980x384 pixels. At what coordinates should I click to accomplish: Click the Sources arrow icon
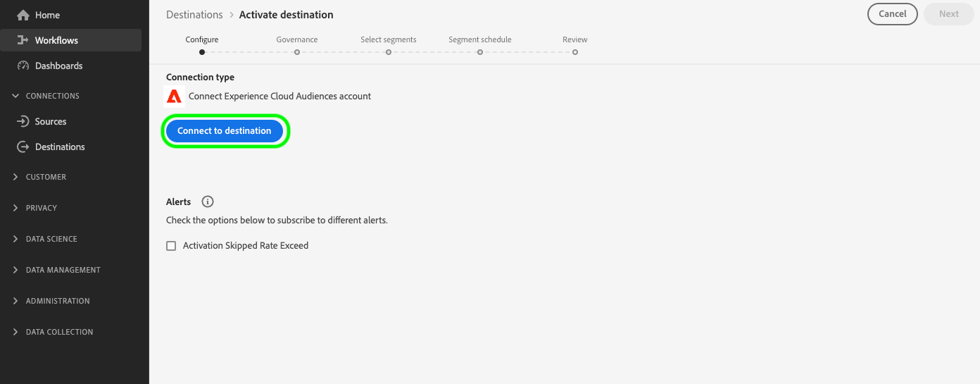tap(23, 121)
